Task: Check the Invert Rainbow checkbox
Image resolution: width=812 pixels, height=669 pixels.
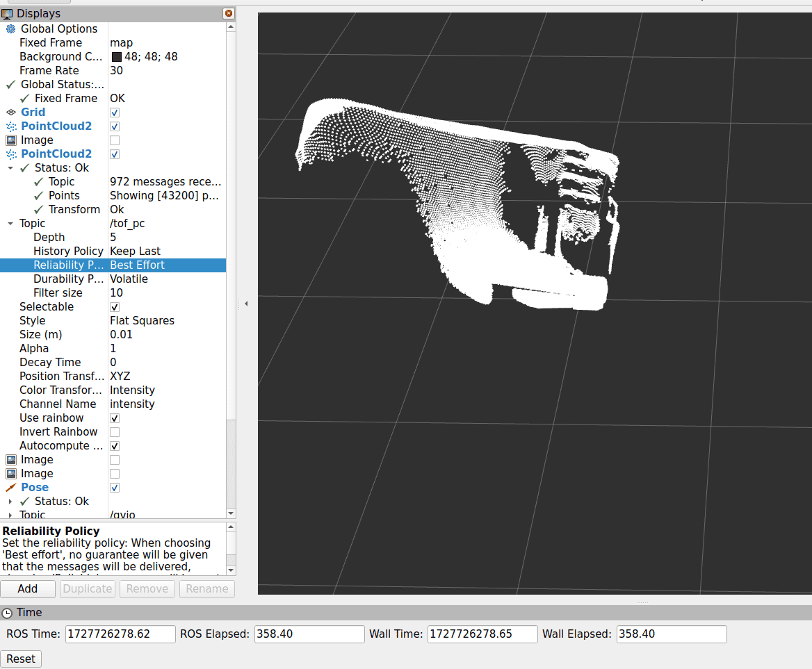Action: 115,432
